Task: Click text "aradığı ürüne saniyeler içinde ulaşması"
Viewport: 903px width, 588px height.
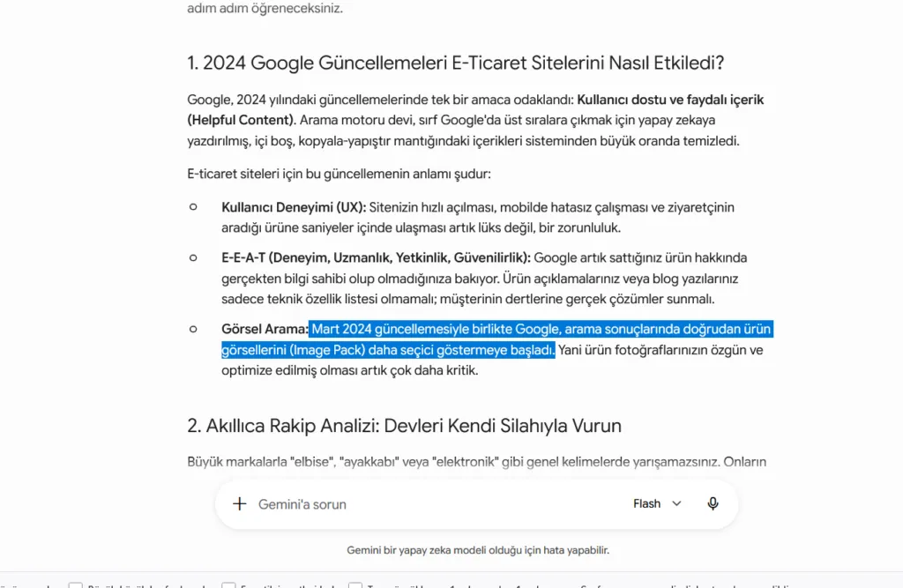Action: (x=333, y=227)
